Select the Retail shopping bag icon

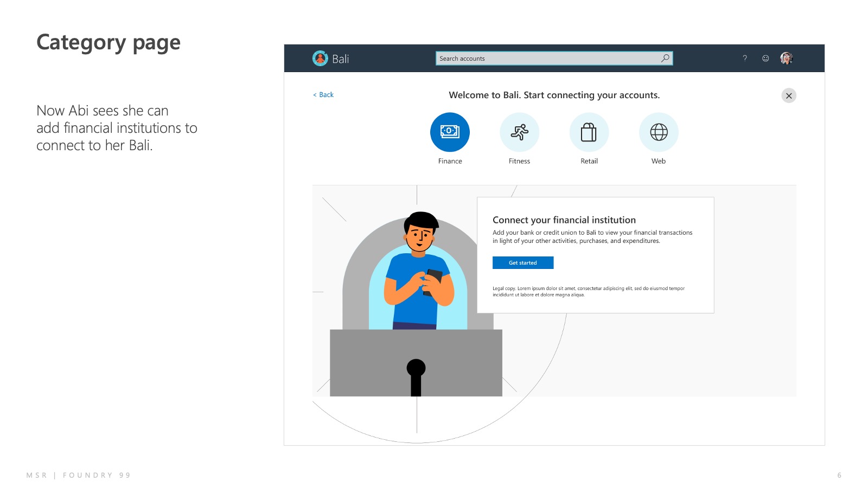[589, 132]
